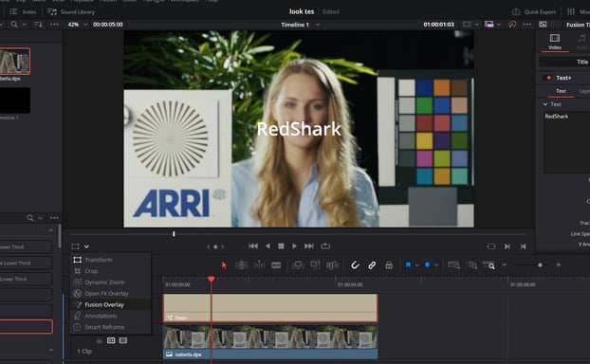Open the Sound Library panel
The height and width of the screenshot is (364, 590).
click(x=71, y=12)
